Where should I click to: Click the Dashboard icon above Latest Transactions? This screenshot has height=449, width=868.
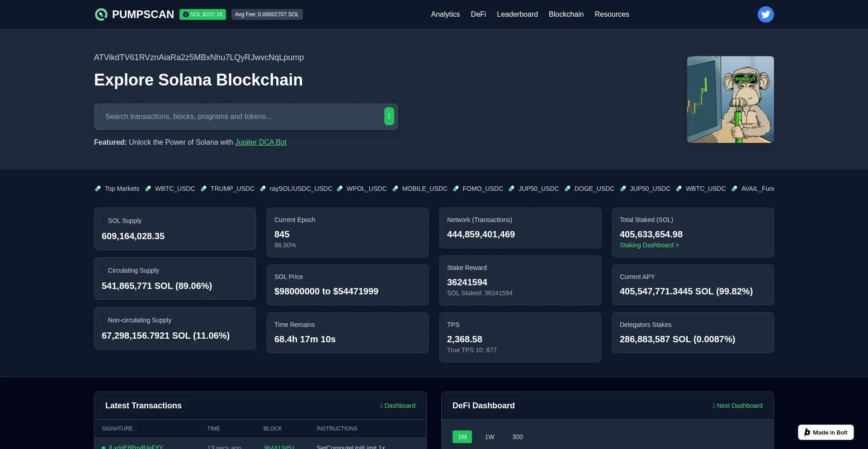[x=381, y=406]
